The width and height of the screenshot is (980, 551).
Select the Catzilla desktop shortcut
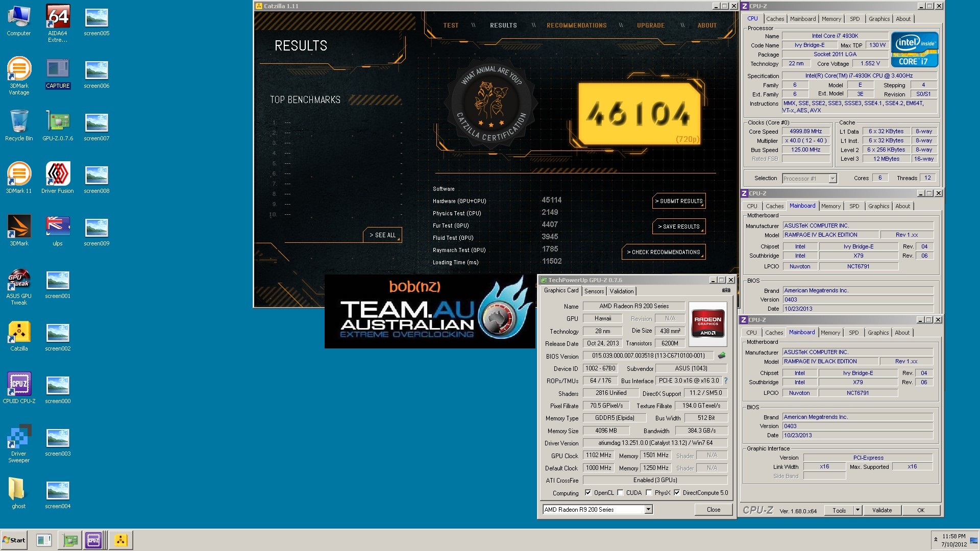[x=19, y=336]
